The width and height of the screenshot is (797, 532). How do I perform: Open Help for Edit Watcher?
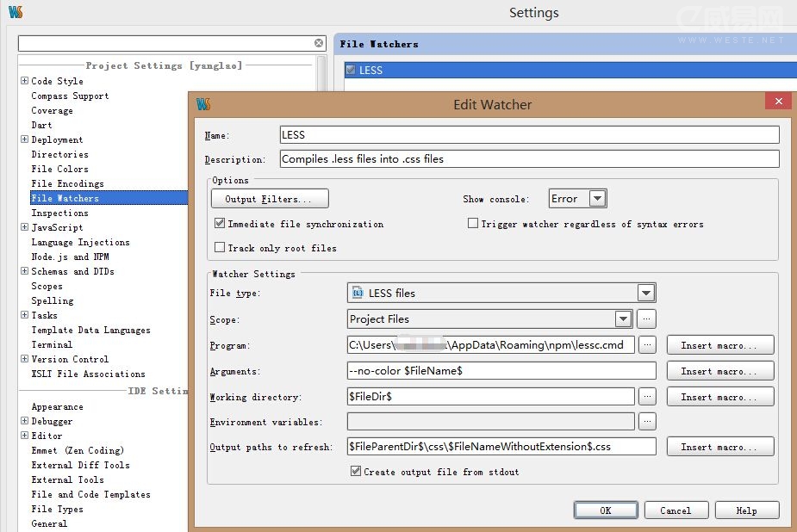tap(747, 510)
